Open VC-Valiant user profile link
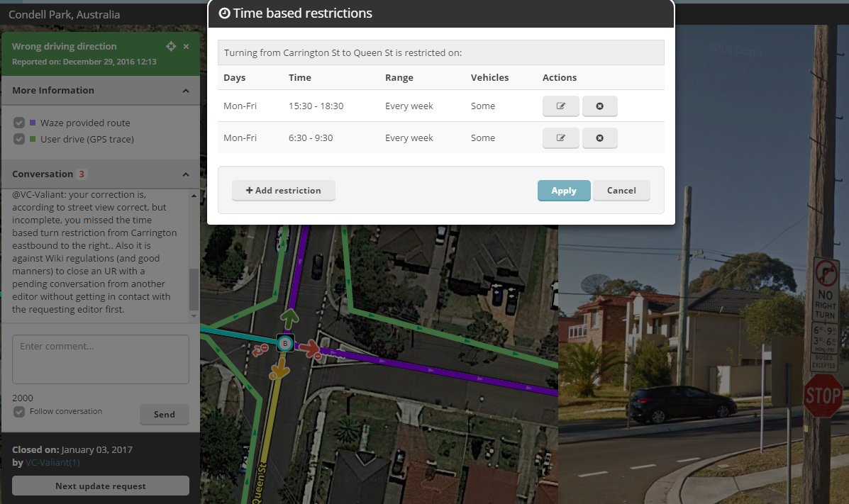 52,462
